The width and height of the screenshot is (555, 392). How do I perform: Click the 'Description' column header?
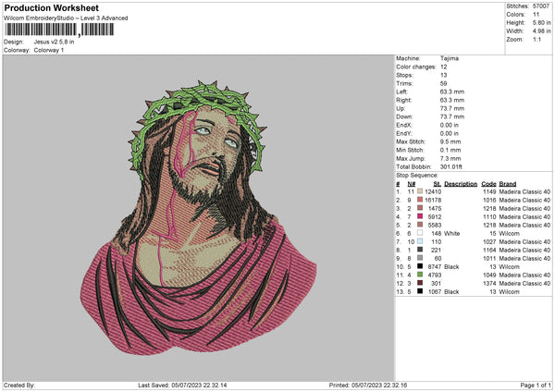[x=461, y=184]
